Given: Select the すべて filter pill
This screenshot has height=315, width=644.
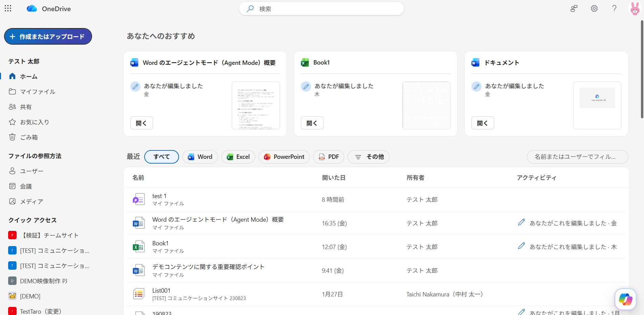Looking at the screenshot, I should coord(161,157).
